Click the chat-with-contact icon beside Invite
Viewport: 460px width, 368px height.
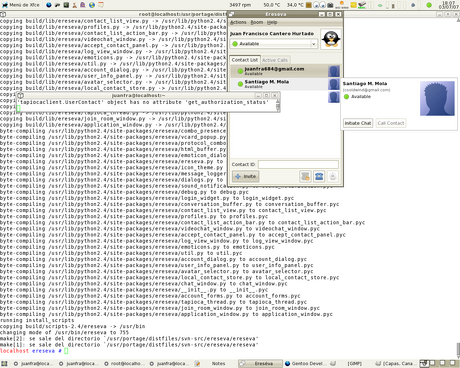[305, 176]
